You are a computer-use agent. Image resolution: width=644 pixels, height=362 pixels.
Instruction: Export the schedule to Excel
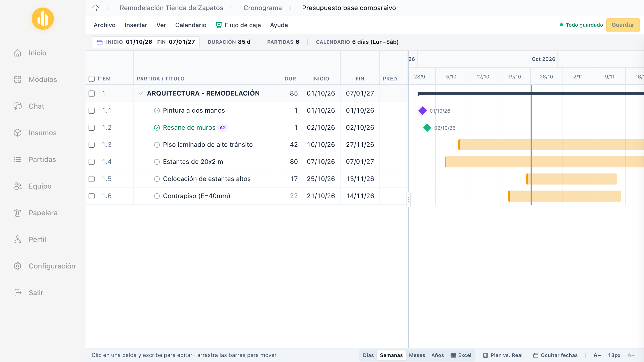coord(461,355)
